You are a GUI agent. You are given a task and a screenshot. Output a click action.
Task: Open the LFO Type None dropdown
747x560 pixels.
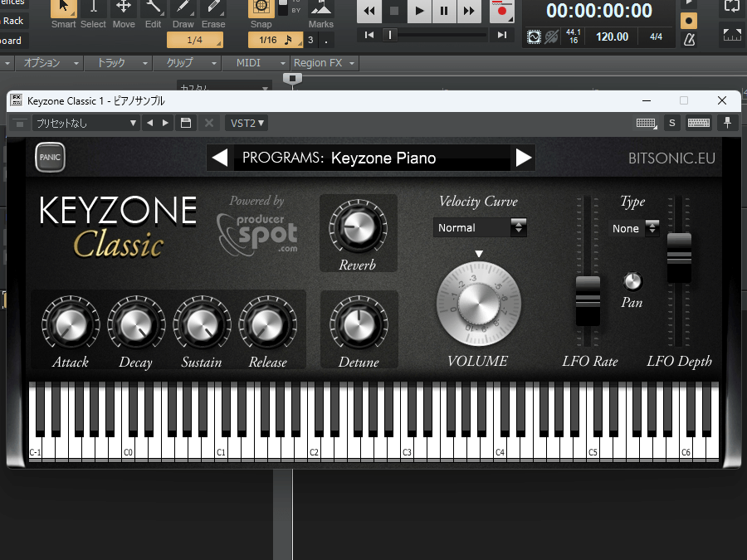coord(635,228)
